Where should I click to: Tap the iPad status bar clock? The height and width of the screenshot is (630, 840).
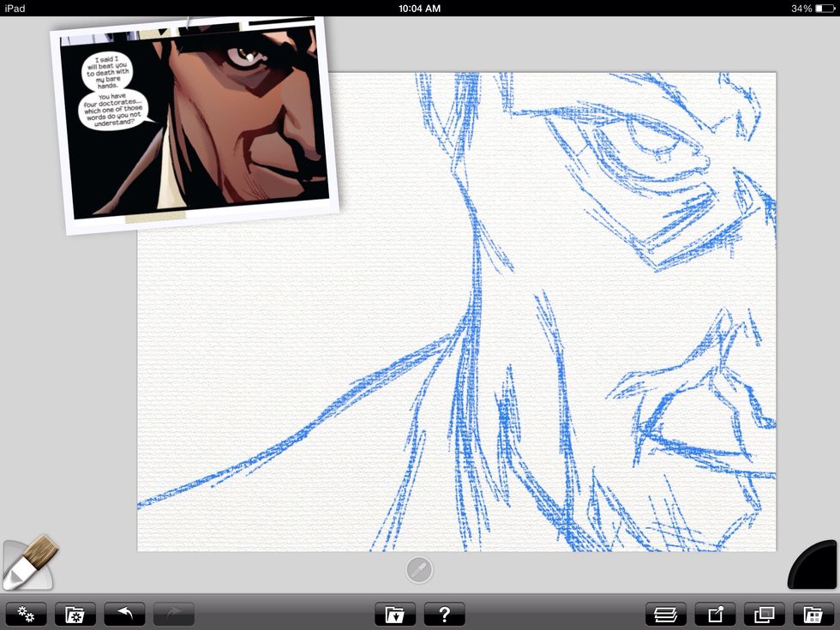pos(420,8)
